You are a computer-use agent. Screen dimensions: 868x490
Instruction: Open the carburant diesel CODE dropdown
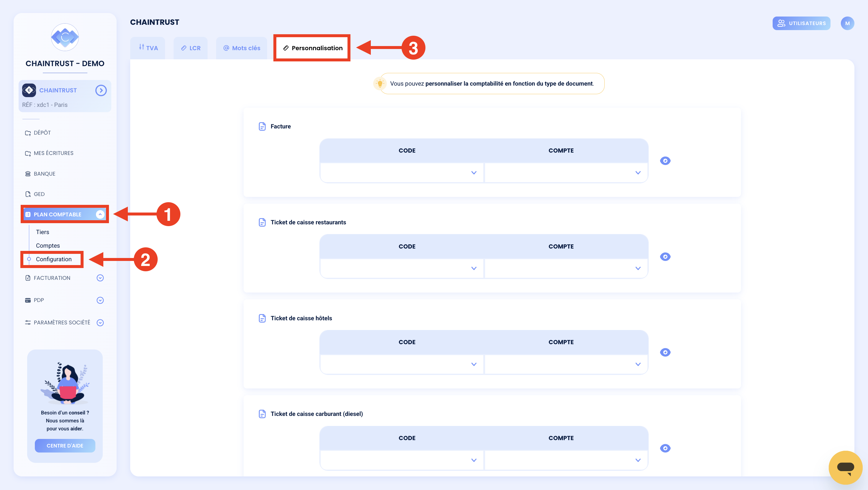[402, 460]
